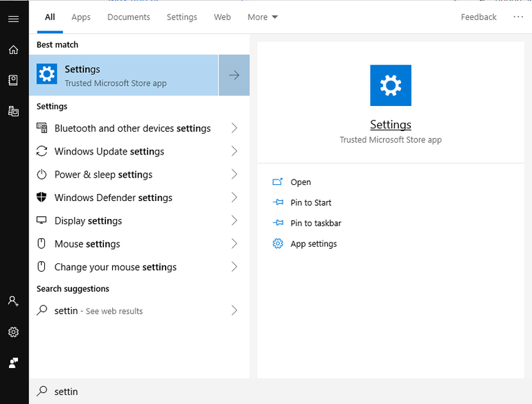532x404 pixels.
Task: Click the mouse icon beside Mouse settings
Action: point(42,243)
